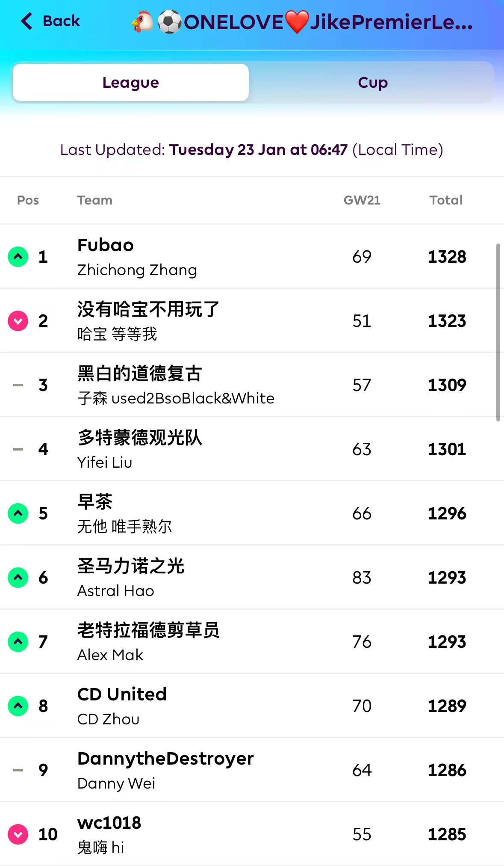Screen dimensions: 504x866
Task: Select the League tab
Action: (x=131, y=83)
